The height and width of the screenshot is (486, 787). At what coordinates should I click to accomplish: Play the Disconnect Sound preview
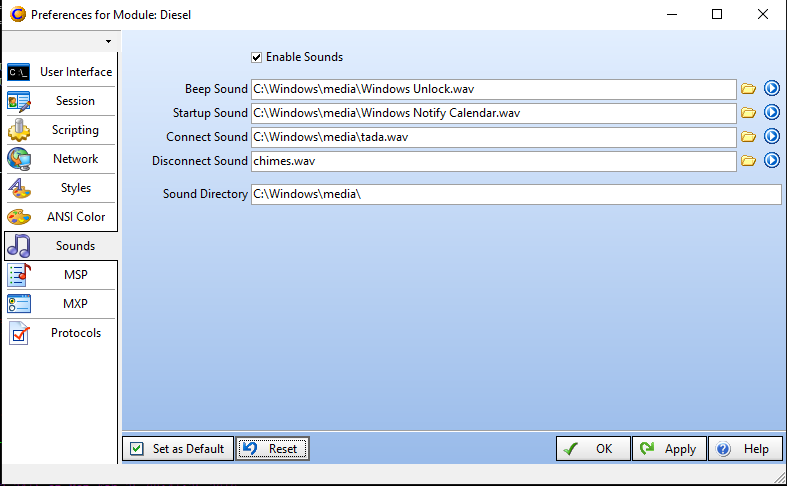tap(772, 160)
